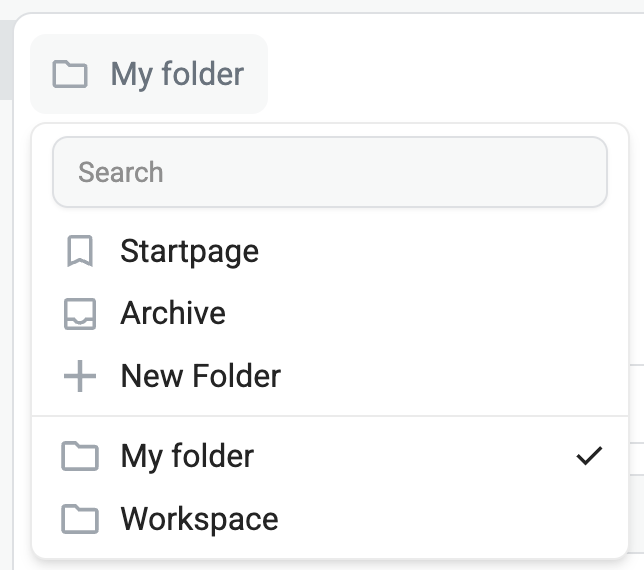Click the folder icon beside My folder list item

tap(80, 457)
